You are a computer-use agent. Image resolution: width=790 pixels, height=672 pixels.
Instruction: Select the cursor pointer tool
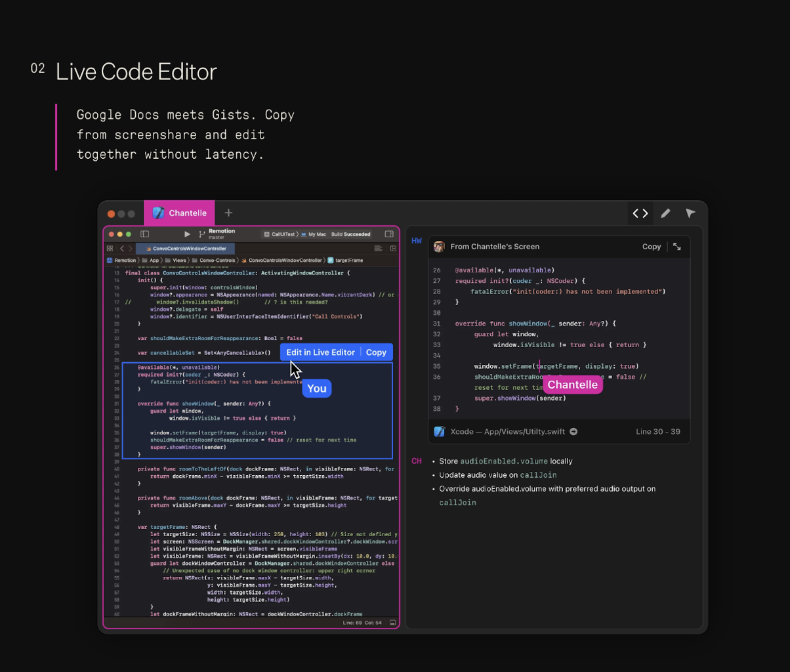(690, 213)
